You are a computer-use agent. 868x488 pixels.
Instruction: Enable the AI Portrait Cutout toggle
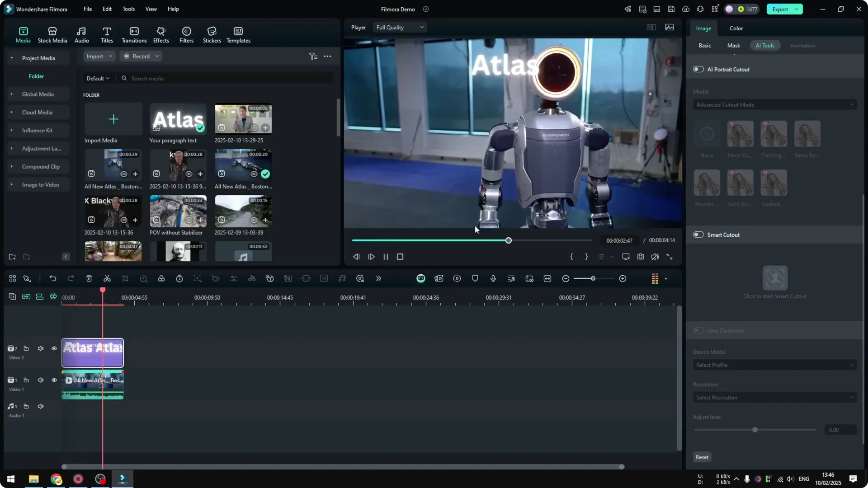698,69
